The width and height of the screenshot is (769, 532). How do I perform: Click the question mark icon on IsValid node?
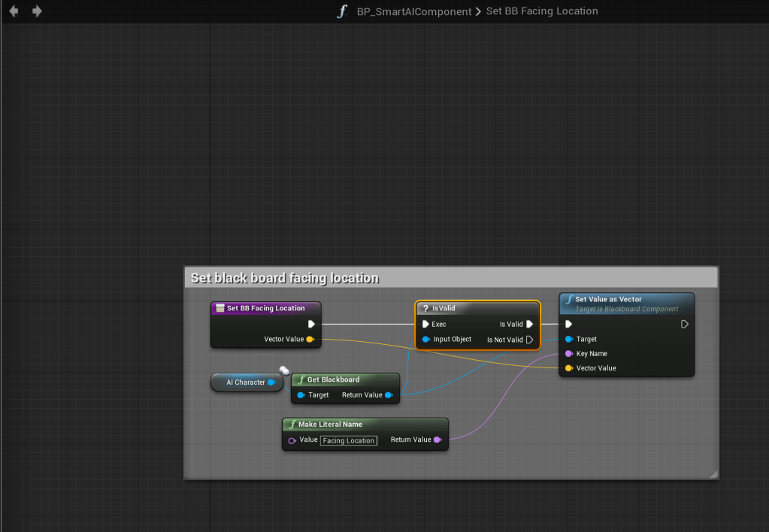pyautogui.click(x=425, y=308)
